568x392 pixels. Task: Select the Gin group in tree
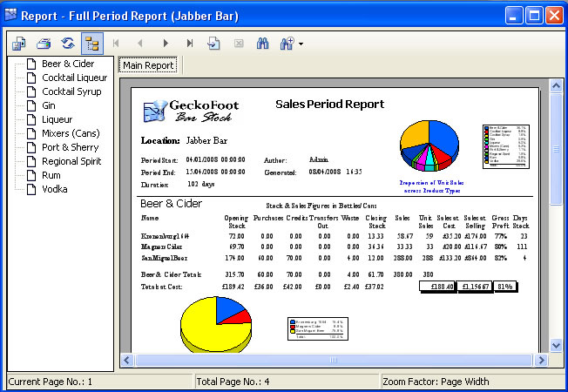[x=51, y=105]
